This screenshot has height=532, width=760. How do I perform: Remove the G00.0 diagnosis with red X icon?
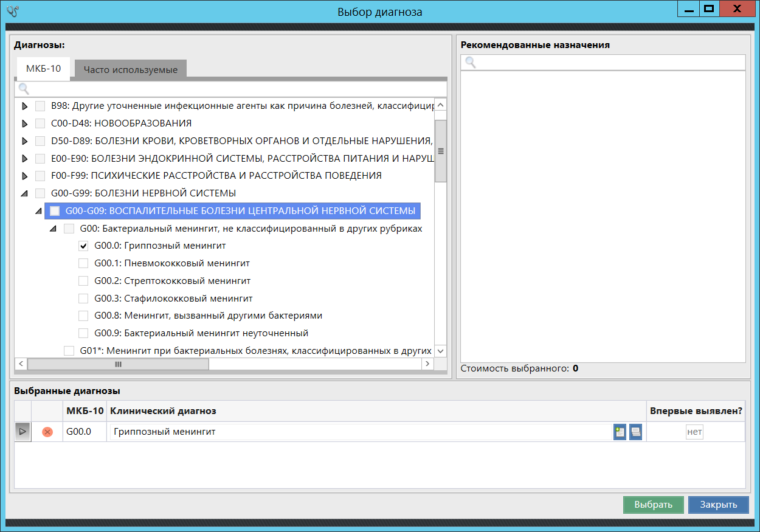tap(47, 432)
